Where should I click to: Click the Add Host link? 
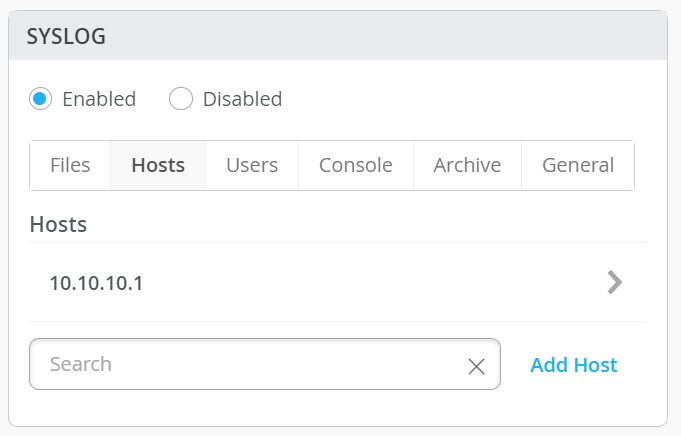574,365
